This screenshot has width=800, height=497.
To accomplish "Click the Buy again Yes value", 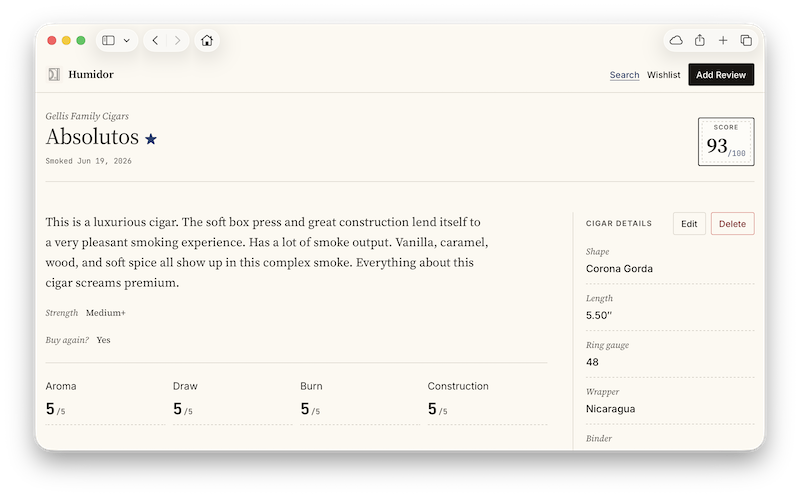I will click(x=103, y=340).
